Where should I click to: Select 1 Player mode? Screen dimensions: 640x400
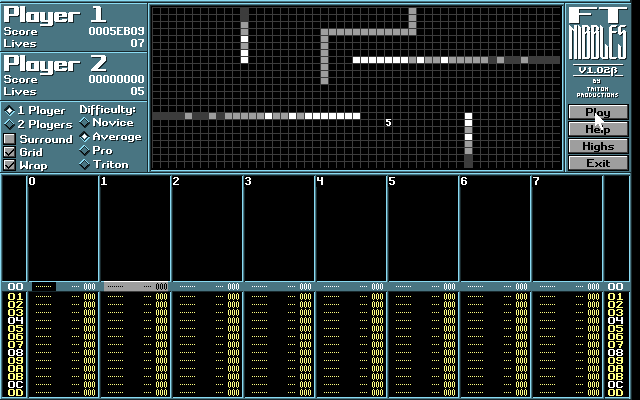point(10,110)
